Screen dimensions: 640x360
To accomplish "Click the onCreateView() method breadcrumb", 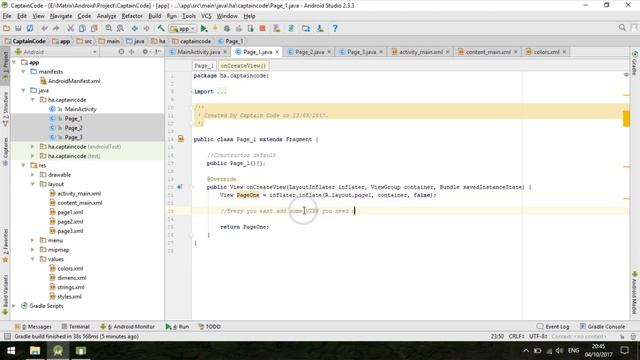I will [243, 66].
